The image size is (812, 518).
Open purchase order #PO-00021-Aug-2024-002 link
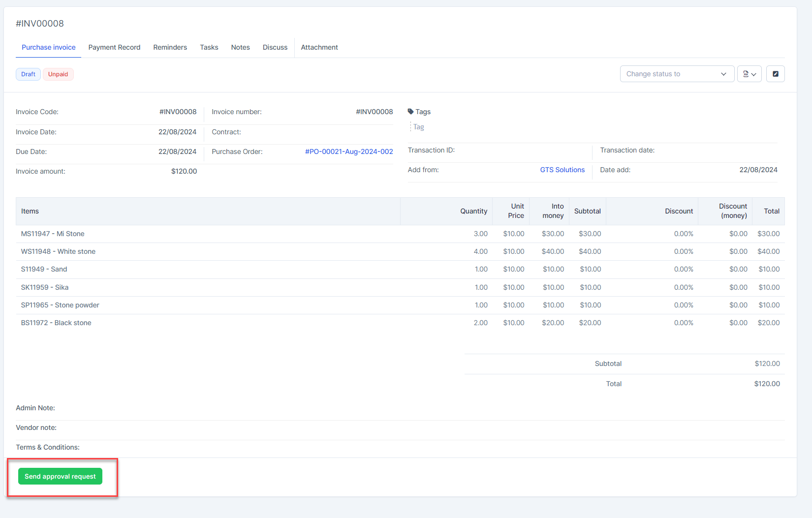point(348,152)
